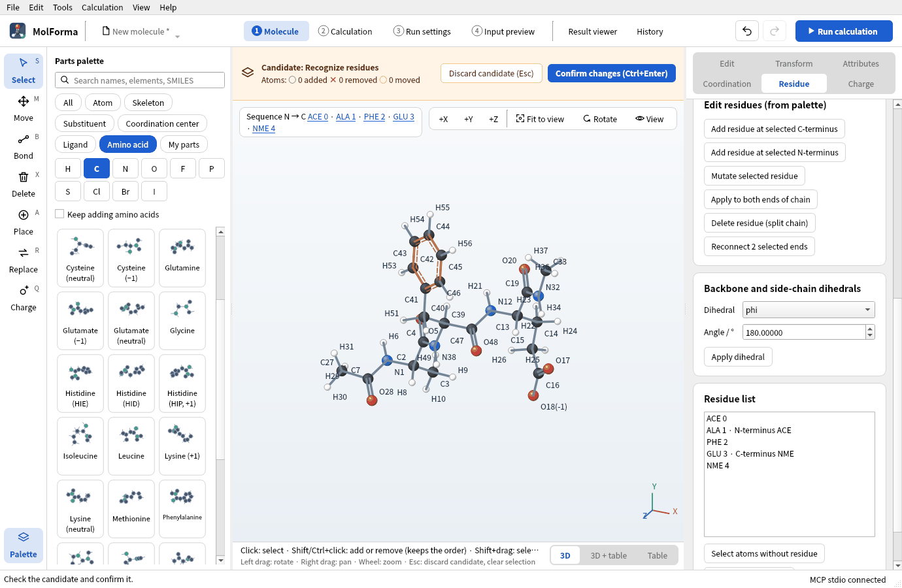Screen dimensions: 902x588
Task: Choose the Move tool
Action: tap(24, 109)
